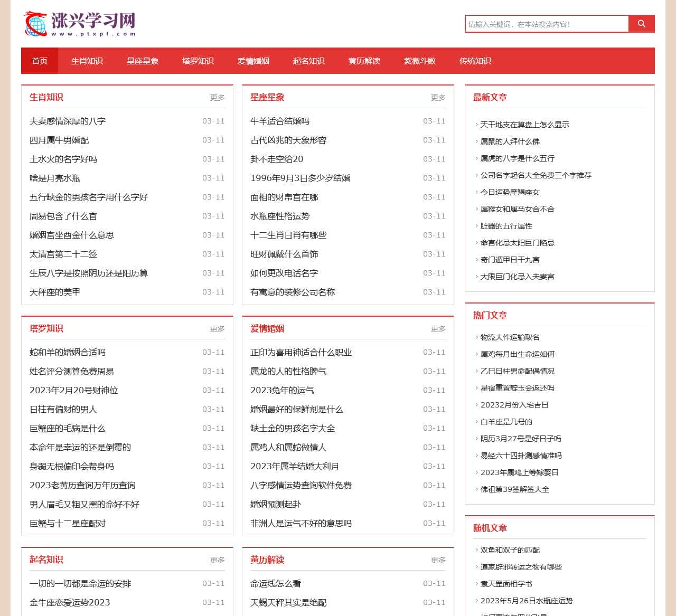
Task: Open random article 双鱼和双子的匹配
Action: tap(510, 550)
